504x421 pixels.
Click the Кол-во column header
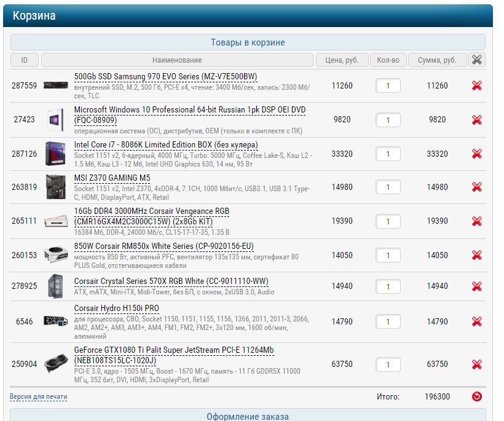[388, 60]
